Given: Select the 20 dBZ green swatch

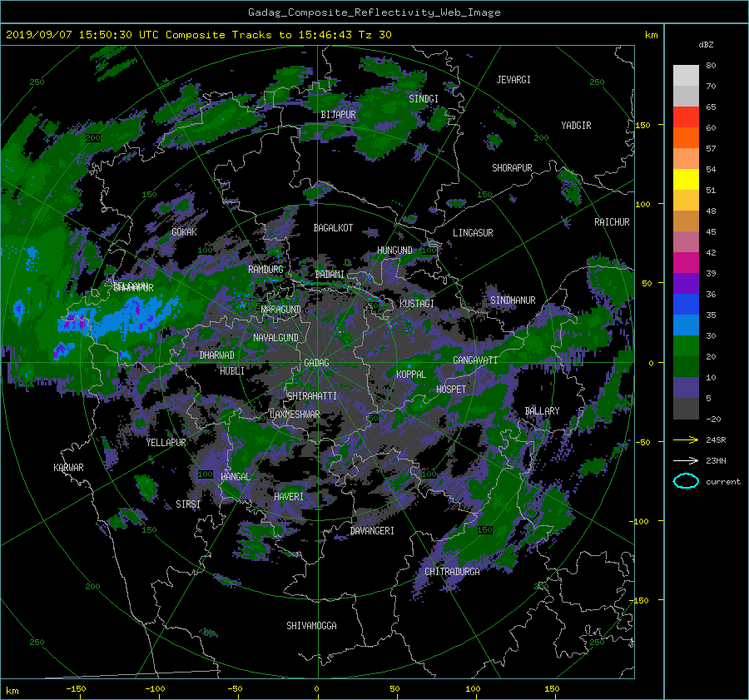Looking at the screenshot, I should (686, 366).
